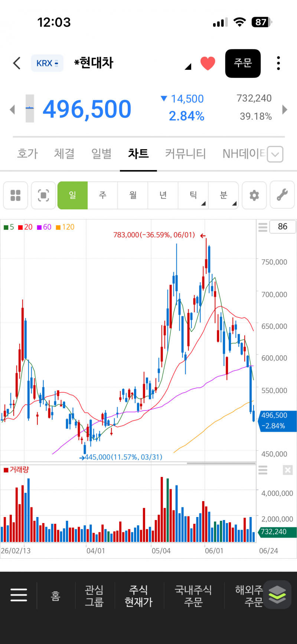Image resolution: width=297 pixels, height=644 pixels.
Task: Tap the 14,500 price change value
Action: coord(187,99)
